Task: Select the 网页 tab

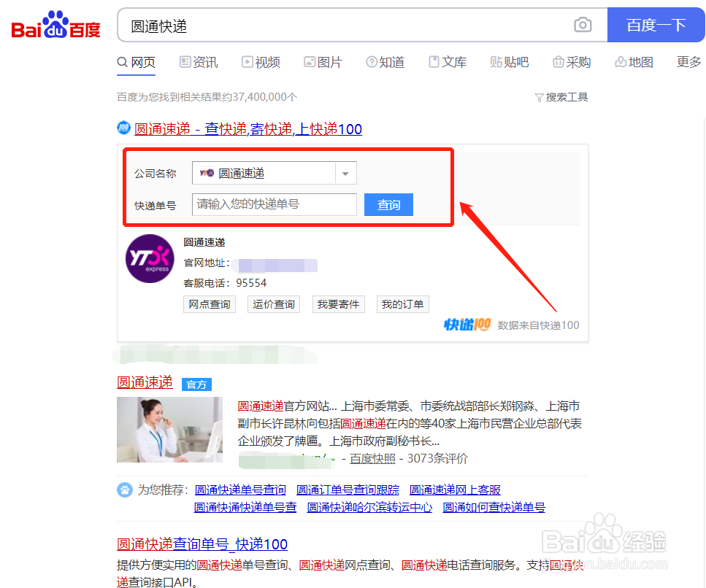Action: pos(136,62)
